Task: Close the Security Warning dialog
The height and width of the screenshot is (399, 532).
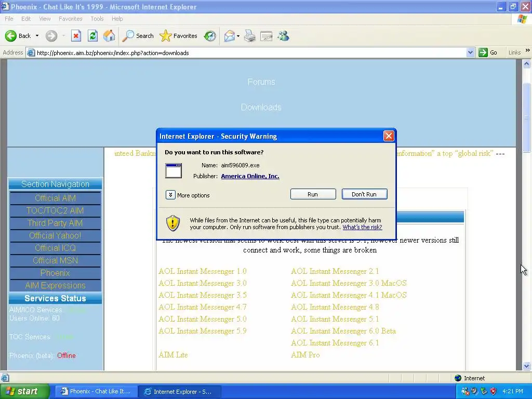Action: pyautogui.click(x=389, y=136)
